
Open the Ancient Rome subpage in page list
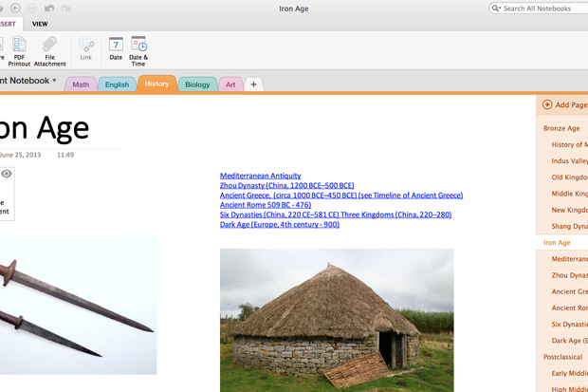(569, 308)
